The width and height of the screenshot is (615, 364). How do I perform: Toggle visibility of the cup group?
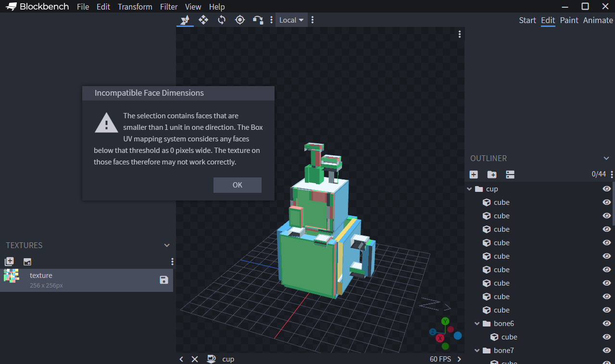(607, 188)
